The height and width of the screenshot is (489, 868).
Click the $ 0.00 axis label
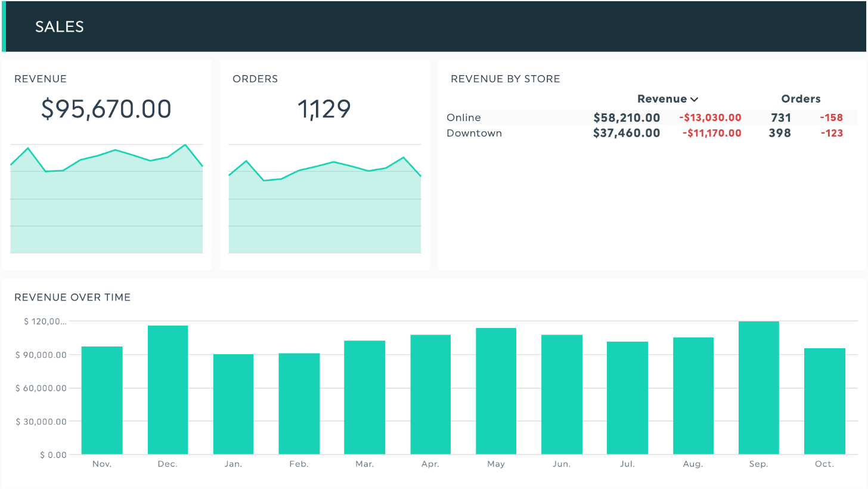tap(54, 455)
